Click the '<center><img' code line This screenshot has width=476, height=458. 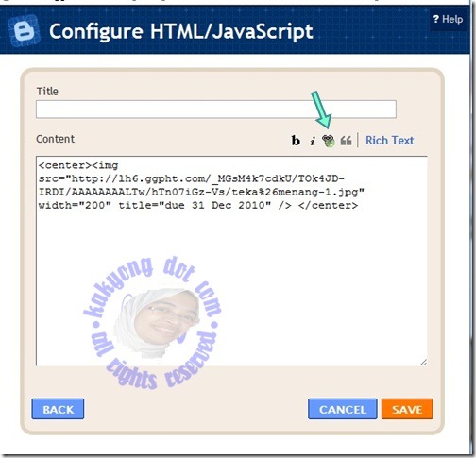78,165
